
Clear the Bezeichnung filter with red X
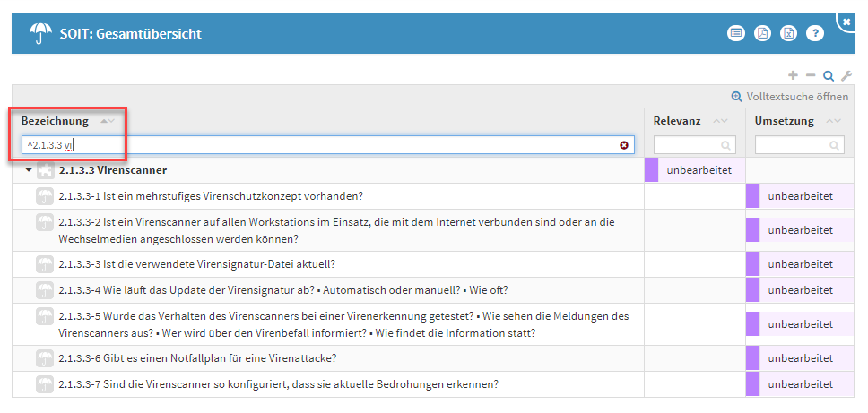point(624,144)
